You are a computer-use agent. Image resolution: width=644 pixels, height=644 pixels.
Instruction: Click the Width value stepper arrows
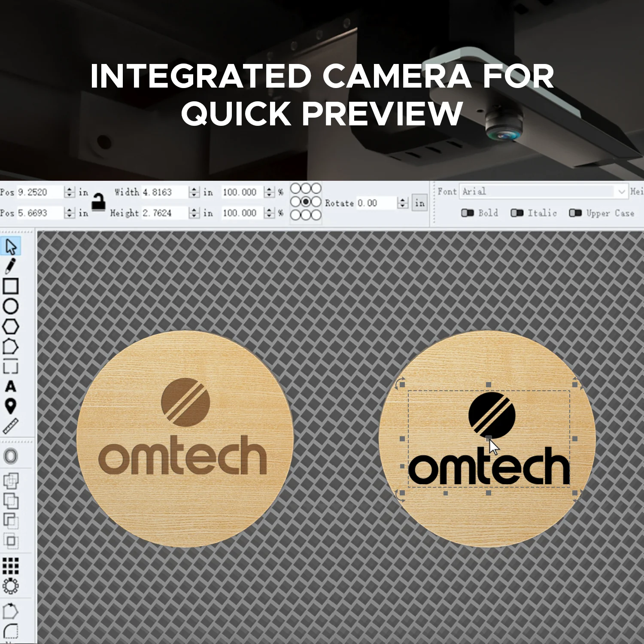[x=194, y=192]
